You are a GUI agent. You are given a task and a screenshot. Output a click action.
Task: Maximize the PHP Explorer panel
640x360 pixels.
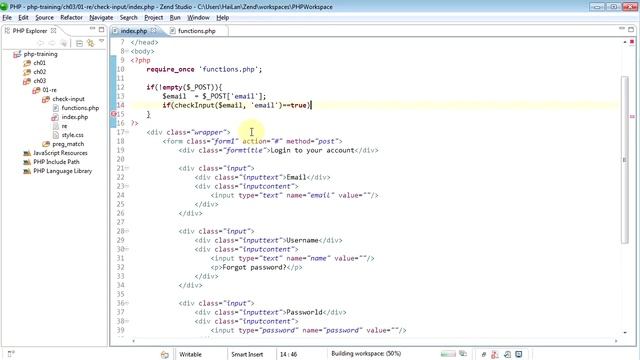[x=101, y=29]
